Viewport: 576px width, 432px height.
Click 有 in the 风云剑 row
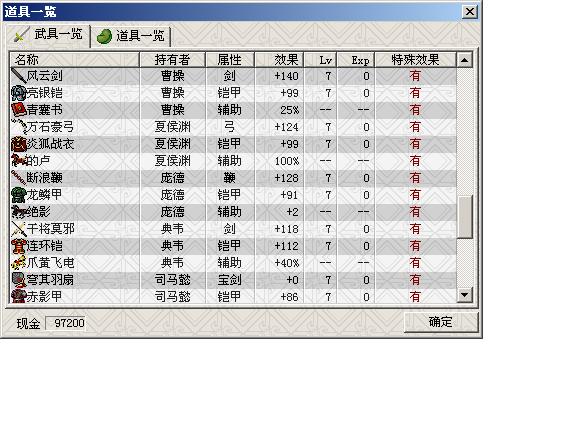coord(415,76)
